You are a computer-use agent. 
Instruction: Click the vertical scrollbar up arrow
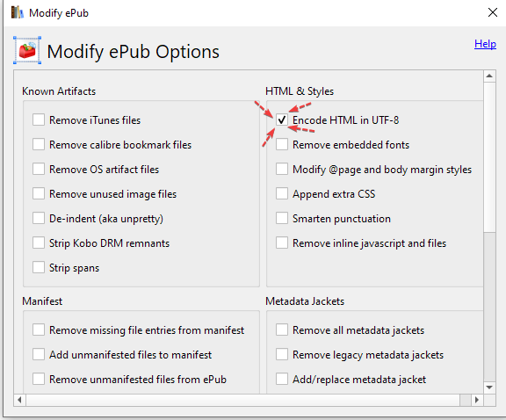[x=489, y=76]
